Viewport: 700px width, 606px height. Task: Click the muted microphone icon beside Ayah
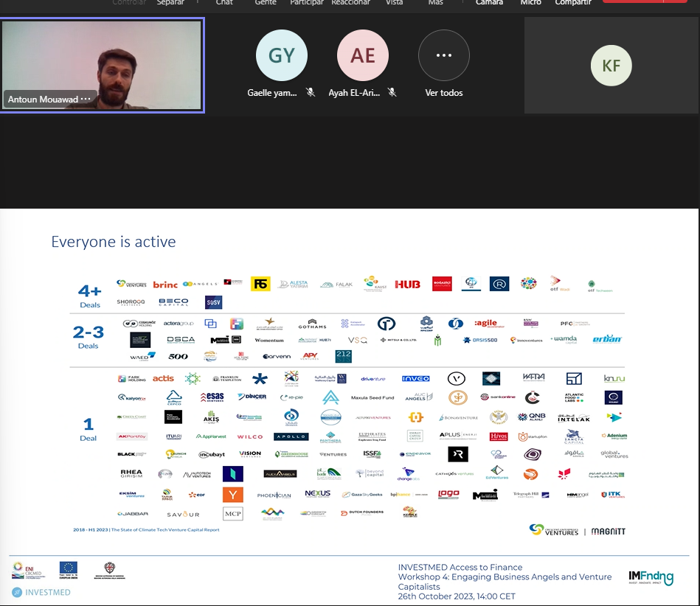392,93
